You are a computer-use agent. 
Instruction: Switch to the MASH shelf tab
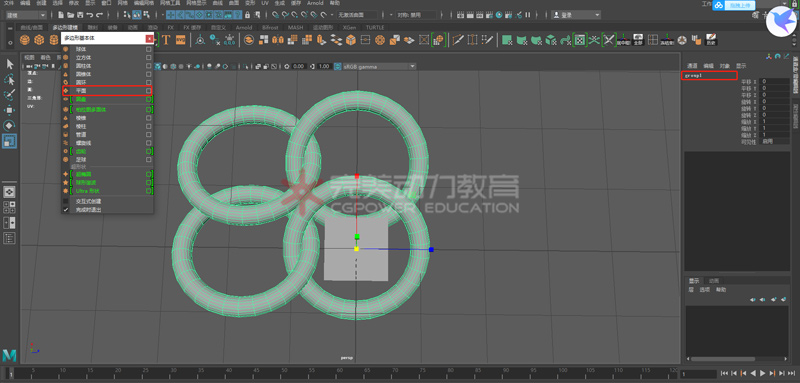click(295, 27)
